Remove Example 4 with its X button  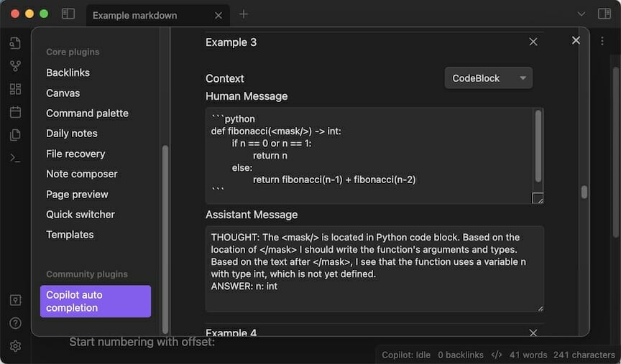point(533,332)
